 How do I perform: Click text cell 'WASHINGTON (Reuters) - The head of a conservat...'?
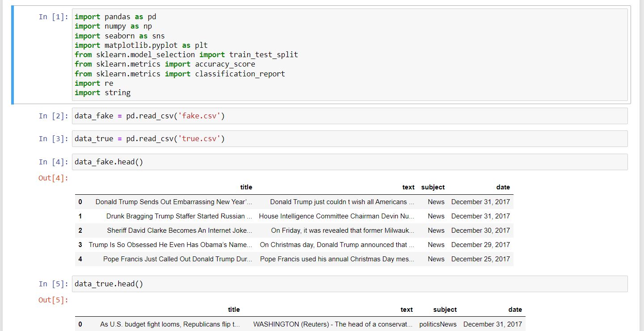click(333, 324)
